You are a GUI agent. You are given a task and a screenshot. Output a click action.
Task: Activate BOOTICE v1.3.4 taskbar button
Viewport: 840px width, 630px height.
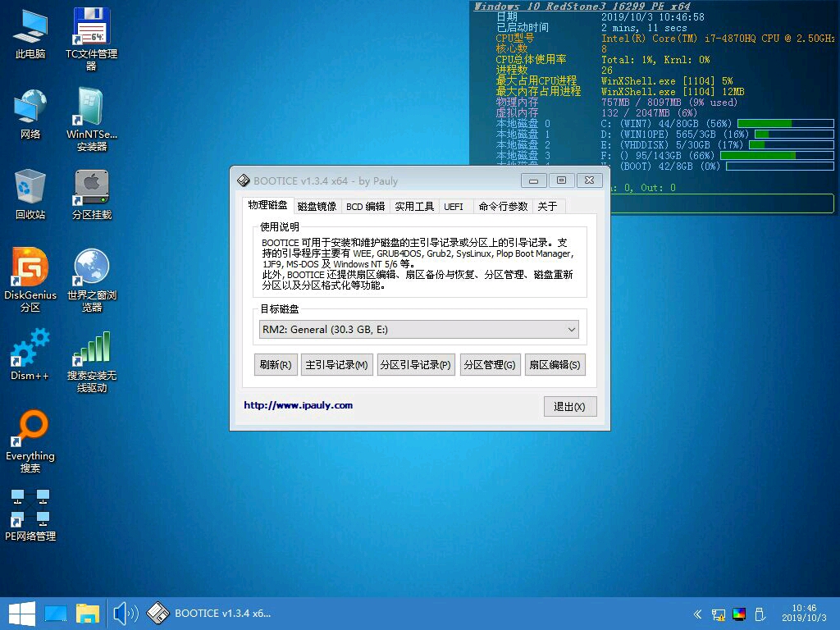coord(210,614)
